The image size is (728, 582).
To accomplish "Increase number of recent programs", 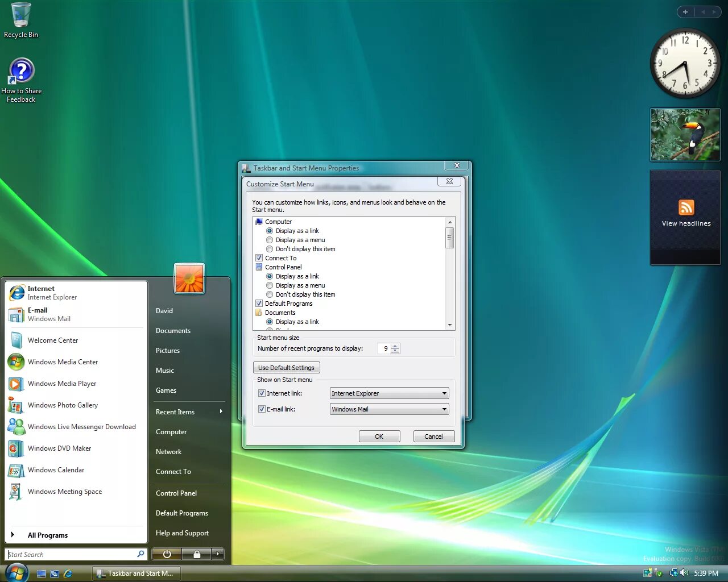I will click(x=395, y=346).
